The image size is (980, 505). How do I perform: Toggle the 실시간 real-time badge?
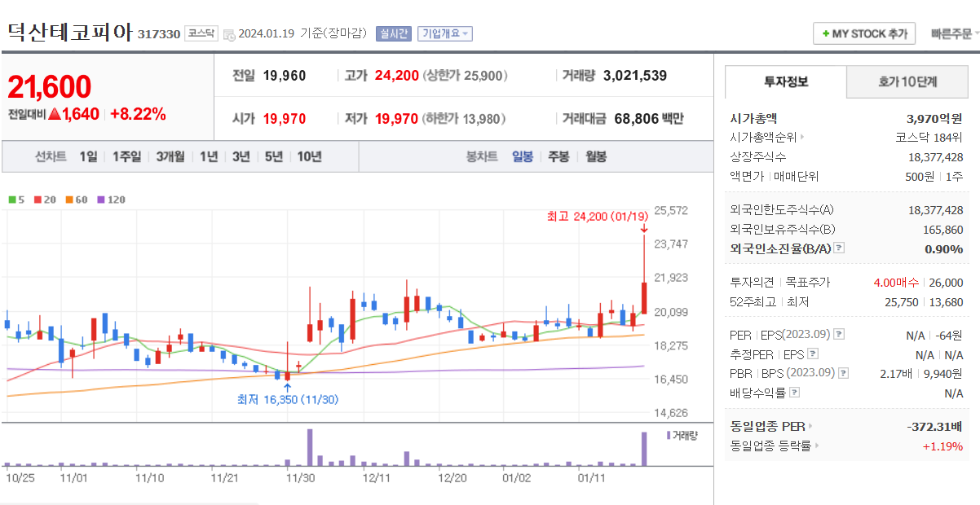point(394,34)
